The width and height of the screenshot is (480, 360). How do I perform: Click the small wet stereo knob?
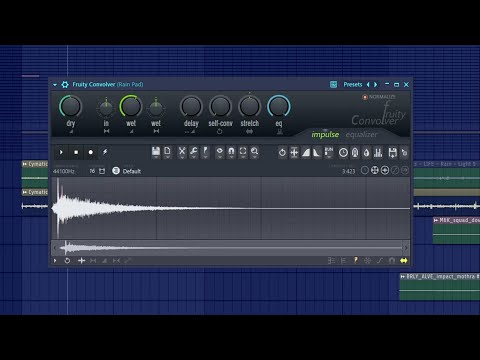point(156,108)
